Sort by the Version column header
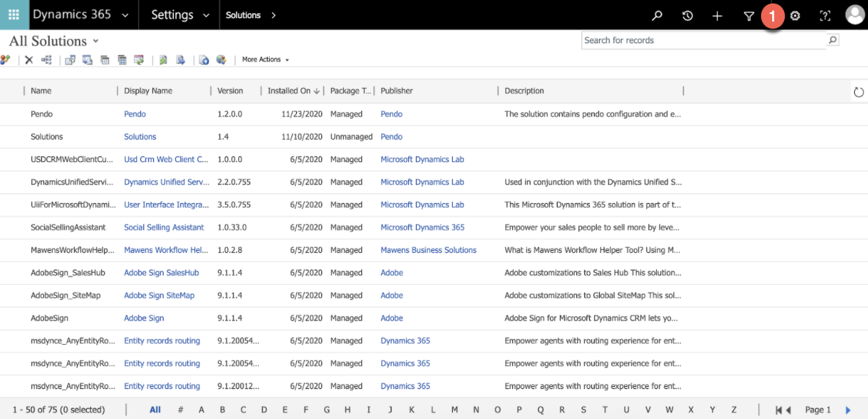 [x=231, y=91]
